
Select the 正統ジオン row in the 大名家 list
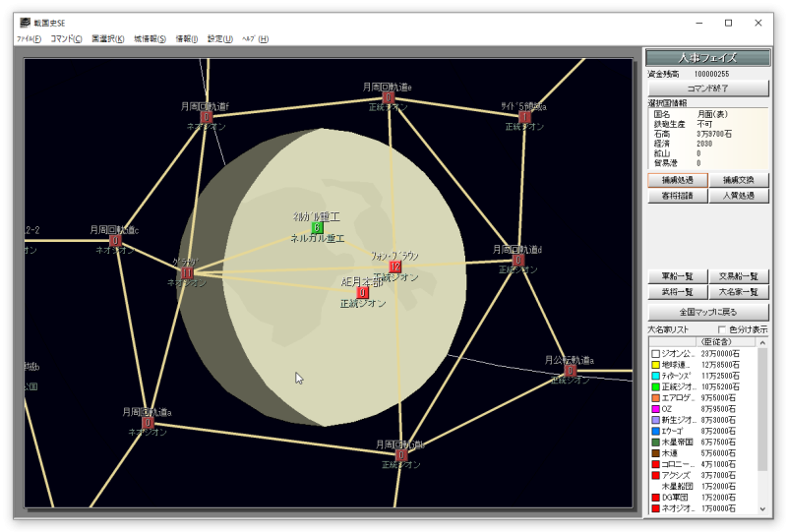(702, 387)
